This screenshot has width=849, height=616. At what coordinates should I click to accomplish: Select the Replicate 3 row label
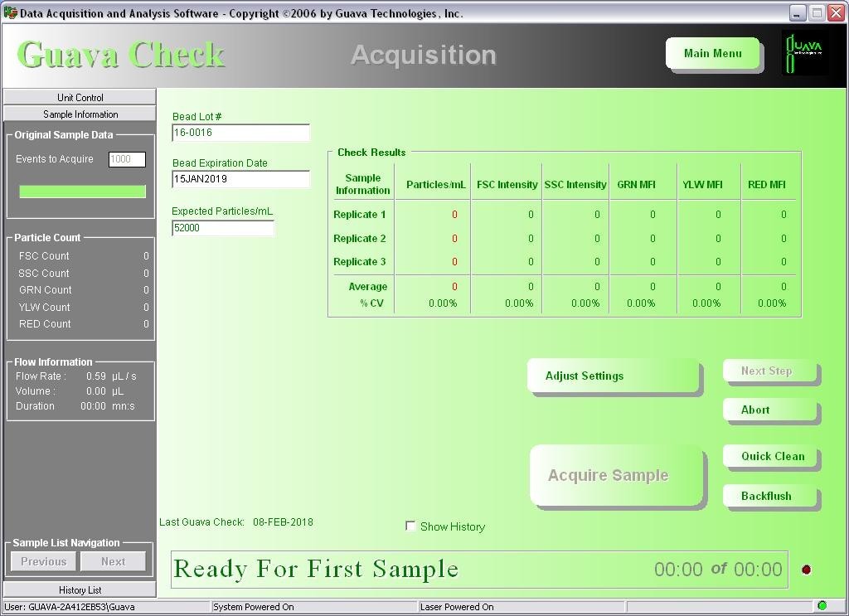[360, 262]
